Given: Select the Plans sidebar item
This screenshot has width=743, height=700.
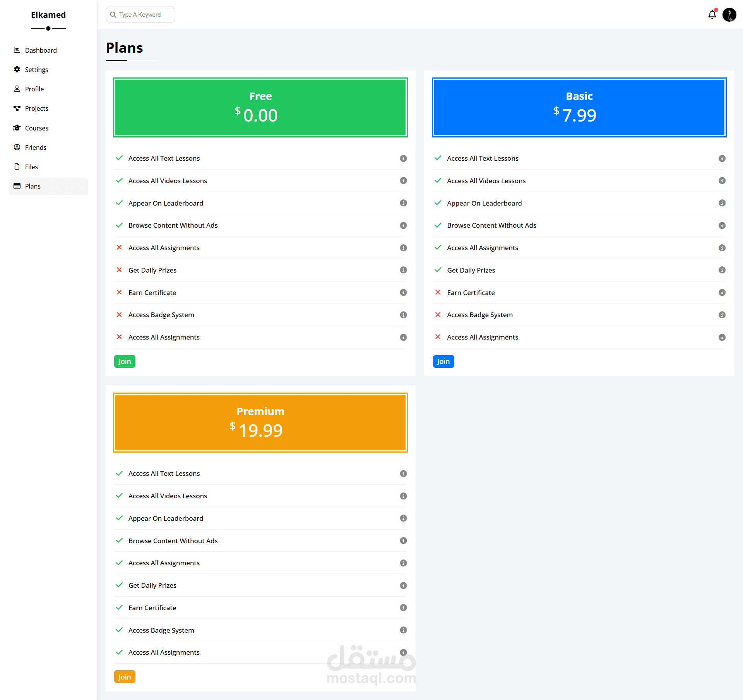Looking at the screenshot, I should point(48,186).
